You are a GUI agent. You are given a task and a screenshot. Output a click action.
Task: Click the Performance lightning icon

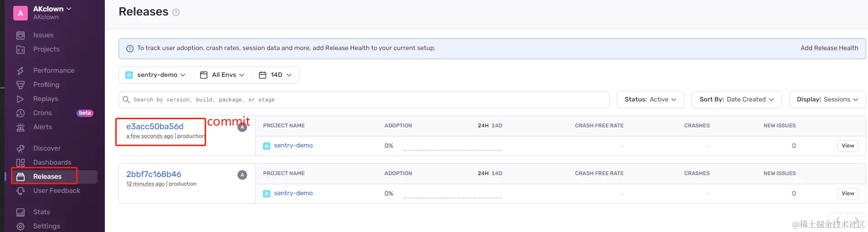coord(21,71)
